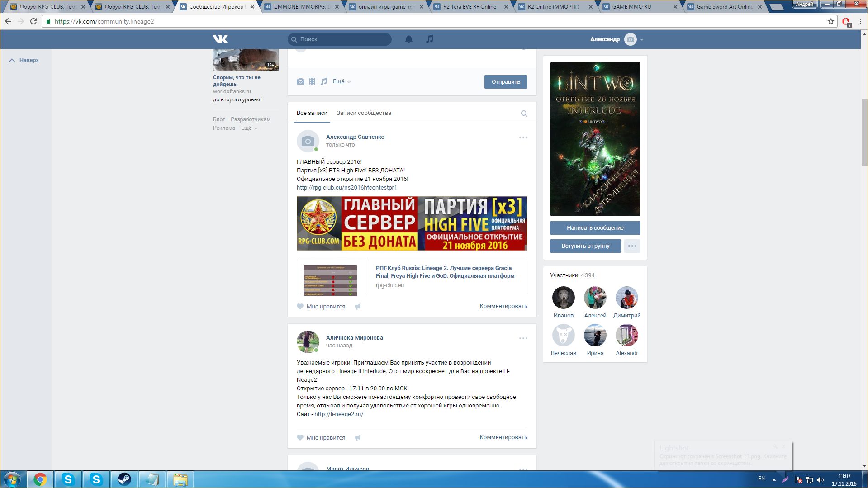Image resolution: width=868 pixels, height=488 pixels.
Task: Attach audio with music note icon
Action: pyautogui.click(x=323, y=81)
